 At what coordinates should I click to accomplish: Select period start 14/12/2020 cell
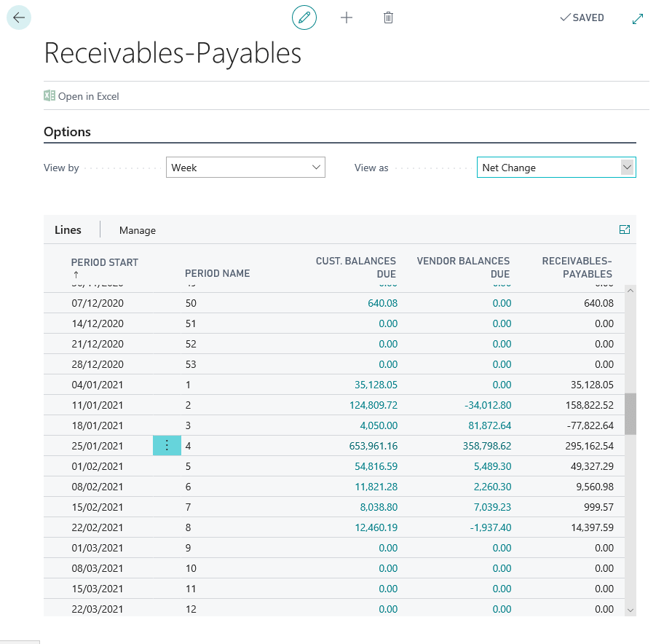(x=98, y=323)
